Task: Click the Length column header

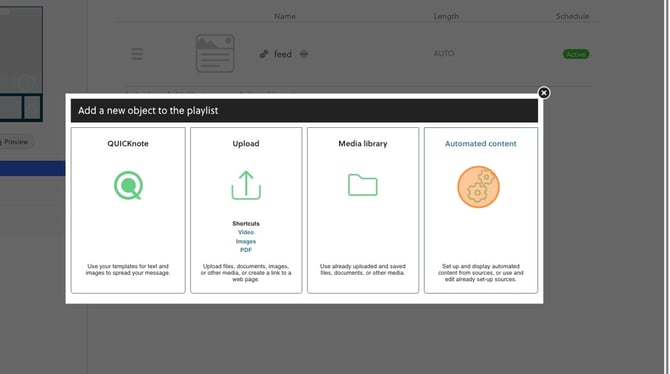Action: coord(446,16)
